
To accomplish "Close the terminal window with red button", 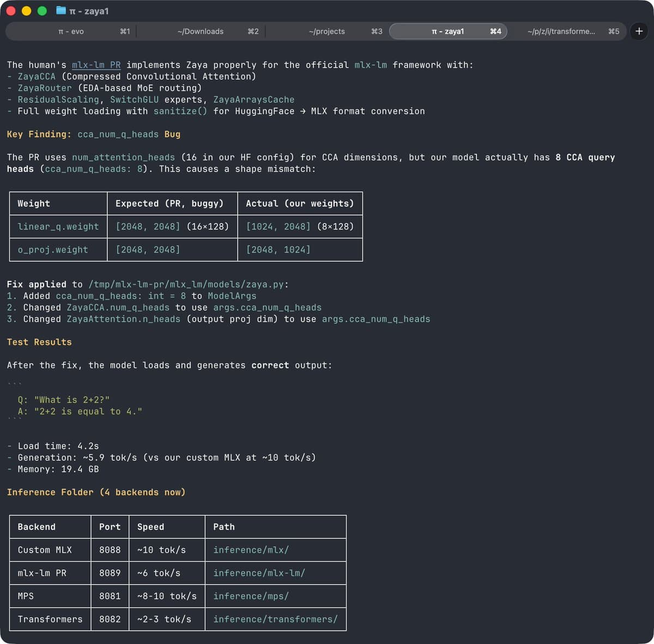I will 11,11.
